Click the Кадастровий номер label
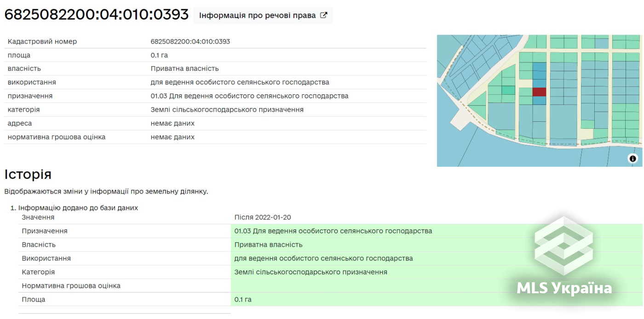The image size is (644, 319). pos(42,41)
